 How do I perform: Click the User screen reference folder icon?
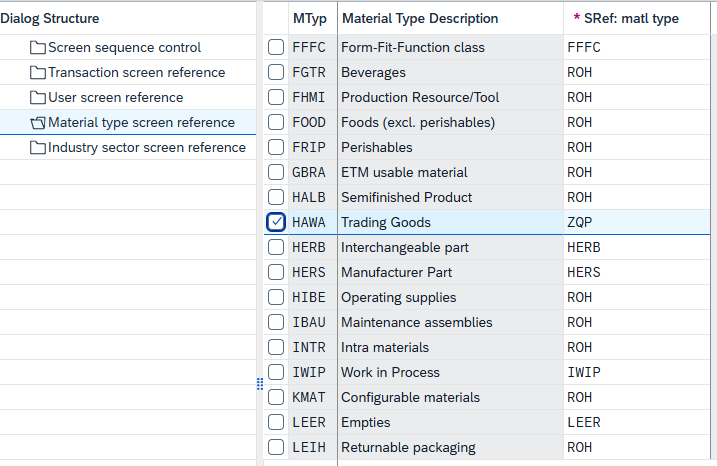click(x=38, y=98)
